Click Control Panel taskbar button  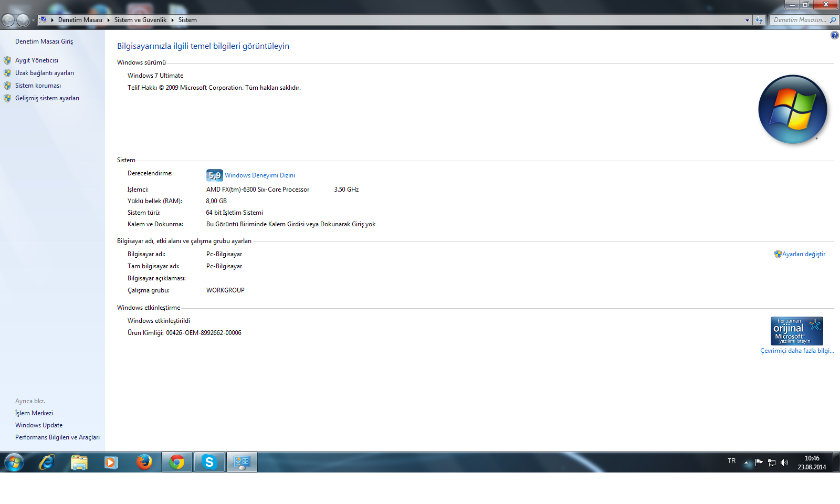(242, 462)
